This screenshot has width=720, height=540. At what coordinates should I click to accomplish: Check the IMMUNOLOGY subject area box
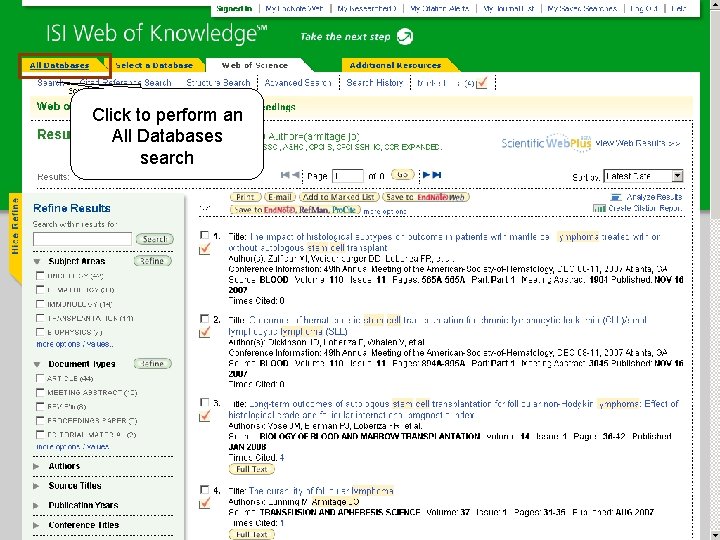[40, 304]
